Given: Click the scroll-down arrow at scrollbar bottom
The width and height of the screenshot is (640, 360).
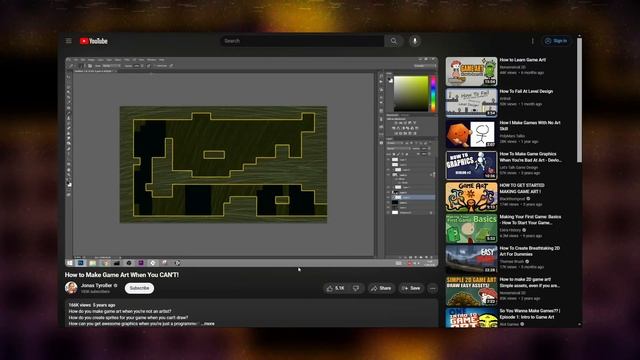Looking at the screenshot, I should click(579, 324).
